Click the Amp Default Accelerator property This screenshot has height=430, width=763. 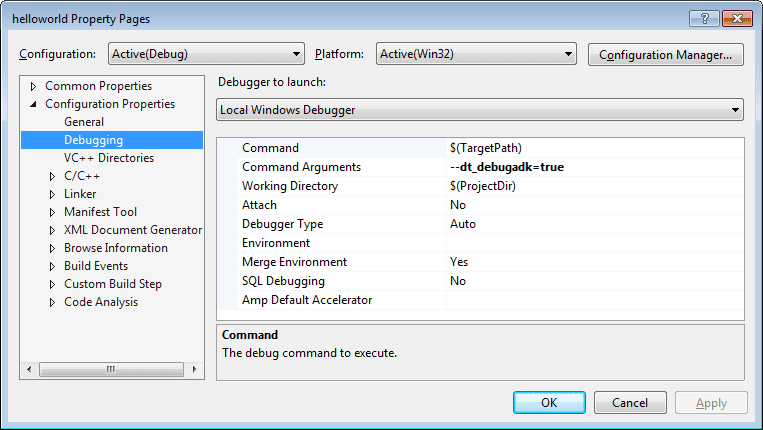click(x=307, y=300)
